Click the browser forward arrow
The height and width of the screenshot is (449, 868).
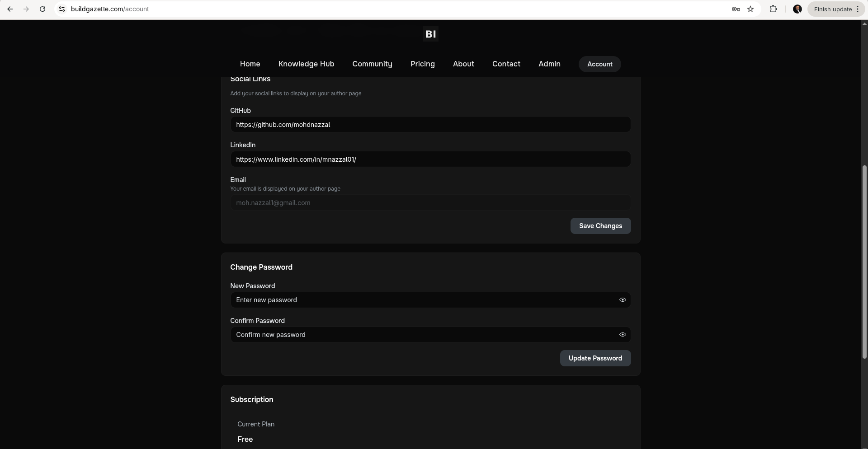(x=26, y=9)
